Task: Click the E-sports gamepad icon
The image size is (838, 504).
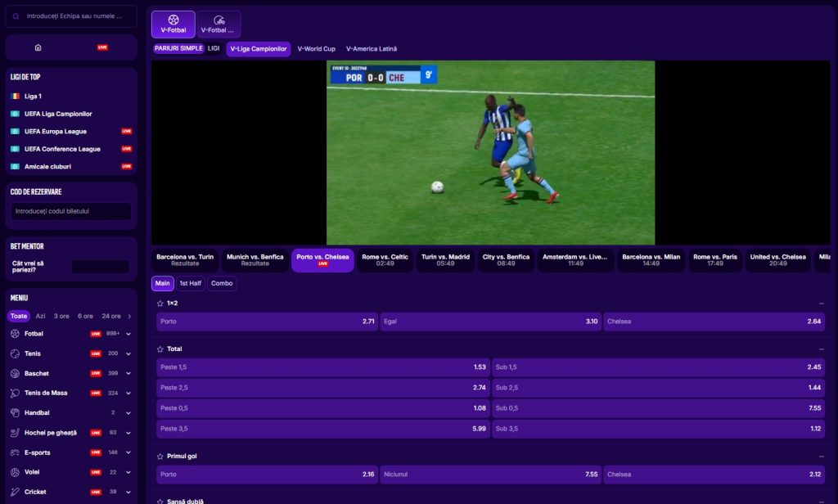Action: [x=15, y=452]
